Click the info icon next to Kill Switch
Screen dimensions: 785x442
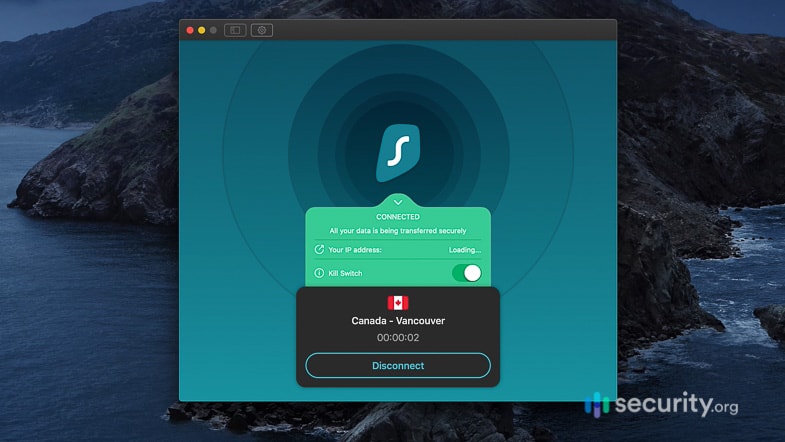tap(320, 273)
